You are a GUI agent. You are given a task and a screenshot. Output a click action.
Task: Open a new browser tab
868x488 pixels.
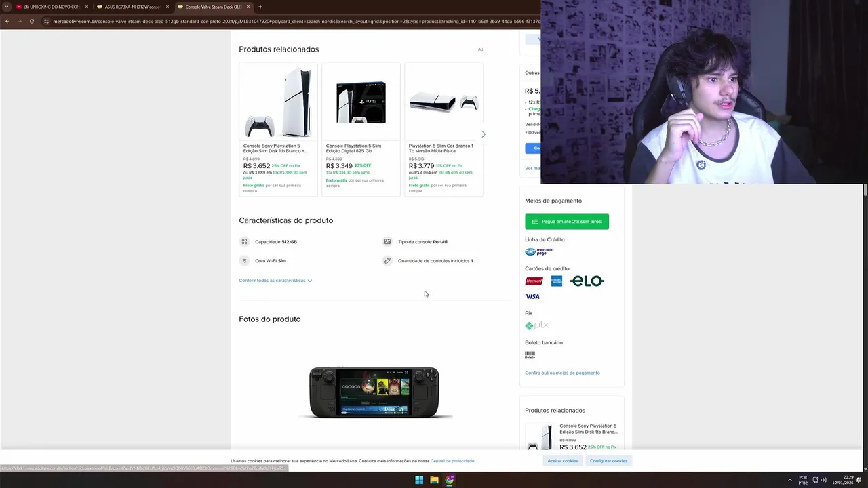coord(260,7)
